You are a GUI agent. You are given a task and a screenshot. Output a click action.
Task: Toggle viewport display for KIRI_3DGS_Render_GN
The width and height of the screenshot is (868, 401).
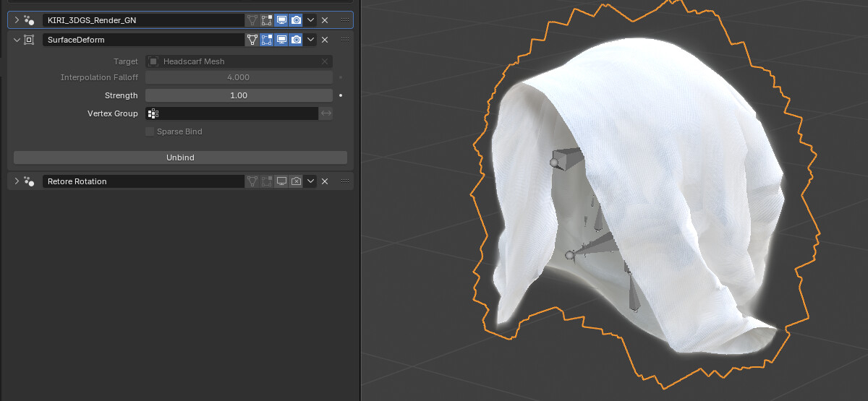point(281,20)
